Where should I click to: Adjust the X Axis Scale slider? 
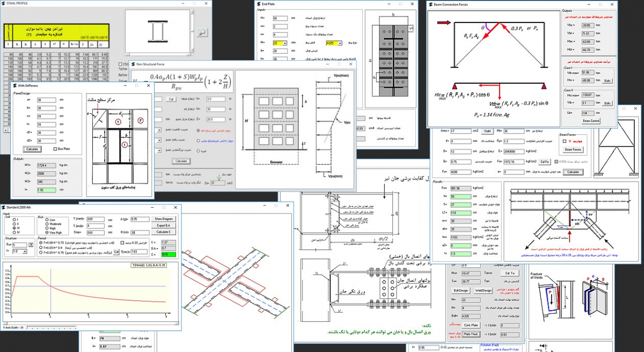coord(52,327)
